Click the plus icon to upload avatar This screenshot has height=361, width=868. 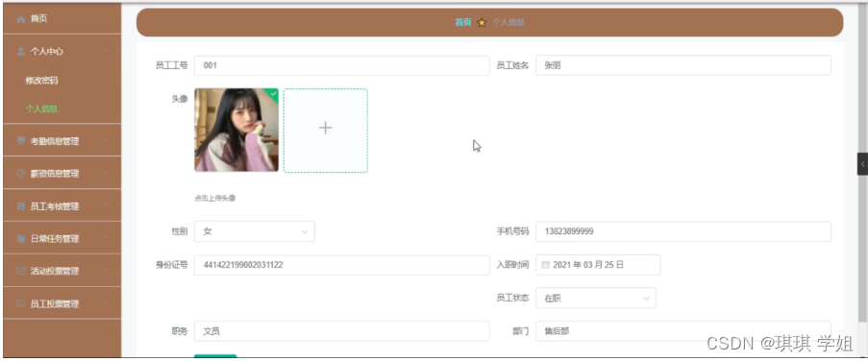[326, 129]
